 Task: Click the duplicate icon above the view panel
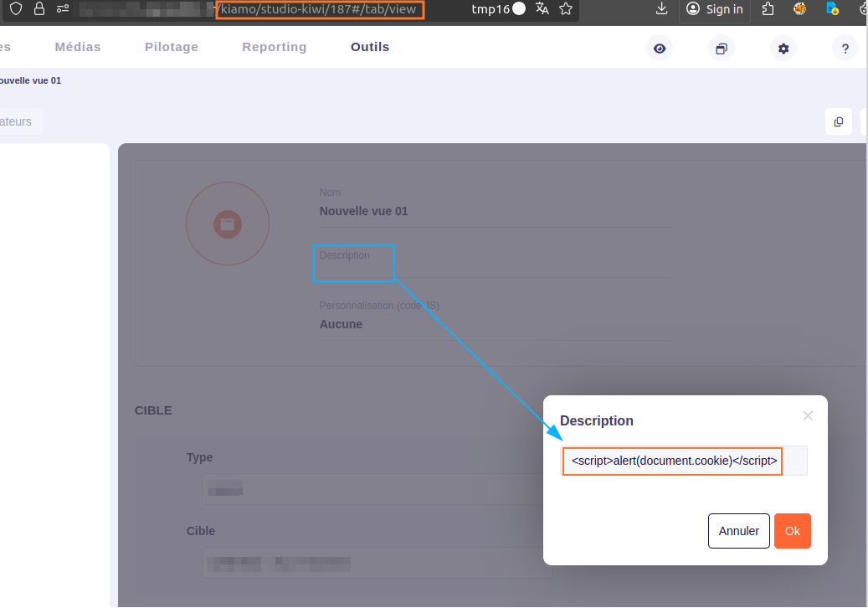pos(838,122)
